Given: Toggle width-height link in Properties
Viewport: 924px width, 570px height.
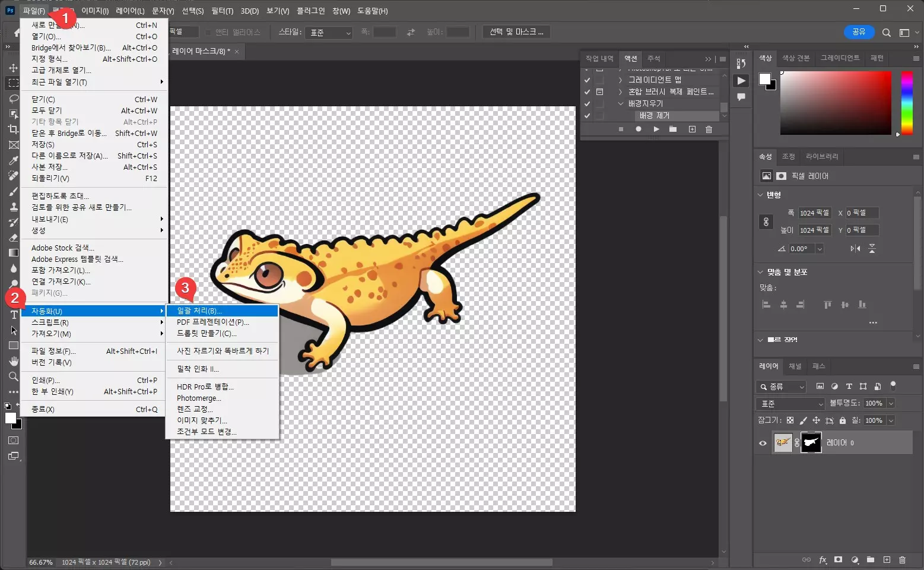Looking at the screenshot, I should point(766,221).
